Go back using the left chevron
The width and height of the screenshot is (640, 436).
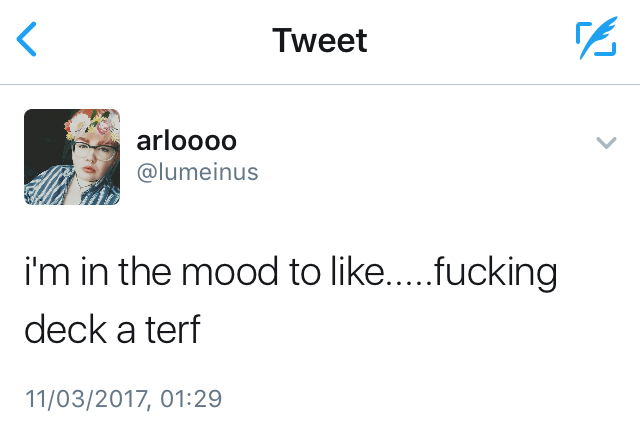click(x=28, y=41)
